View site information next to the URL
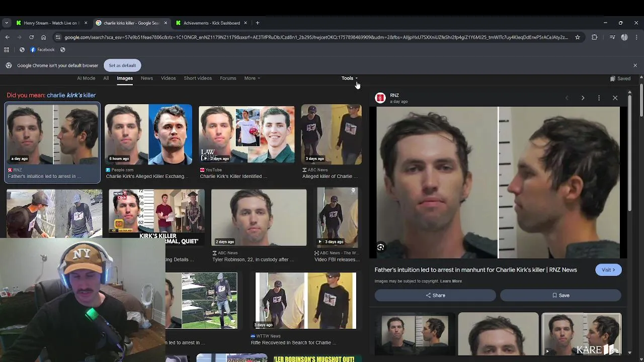 coord(58,37)
